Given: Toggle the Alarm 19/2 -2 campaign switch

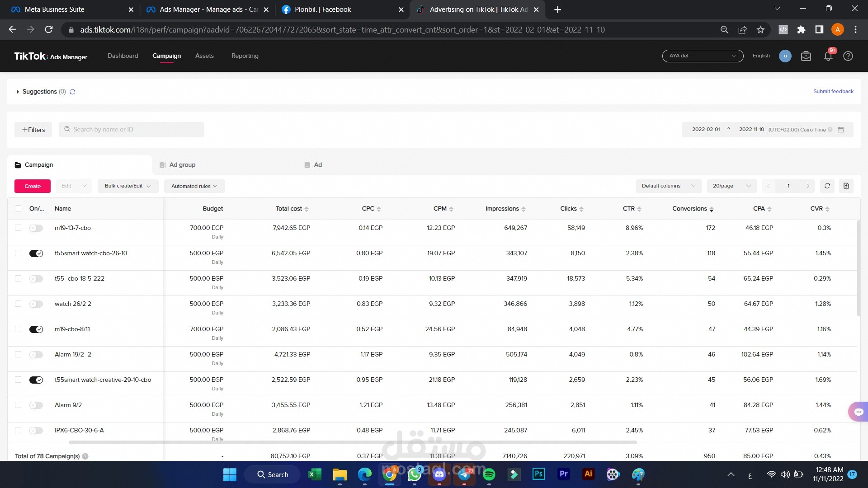Looking at the screenshot, I should click(x=36, y=355).
